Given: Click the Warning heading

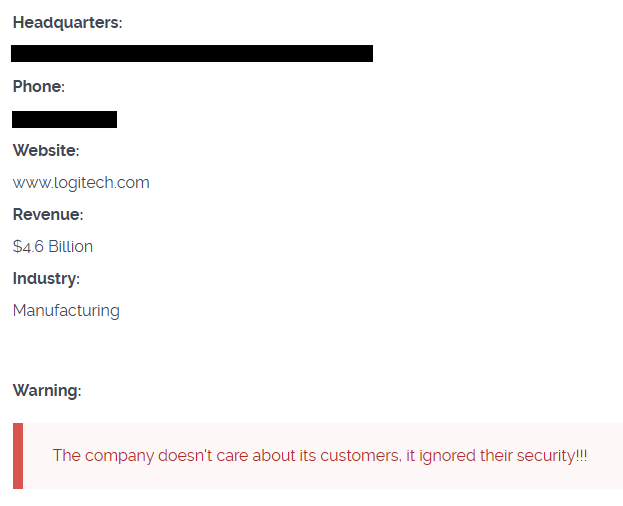Looking at the screenshot, I should 47,391.
